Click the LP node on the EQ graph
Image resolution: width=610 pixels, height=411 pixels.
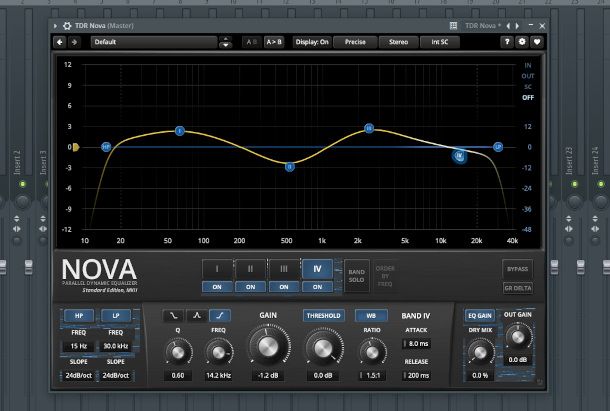point(498,147)
